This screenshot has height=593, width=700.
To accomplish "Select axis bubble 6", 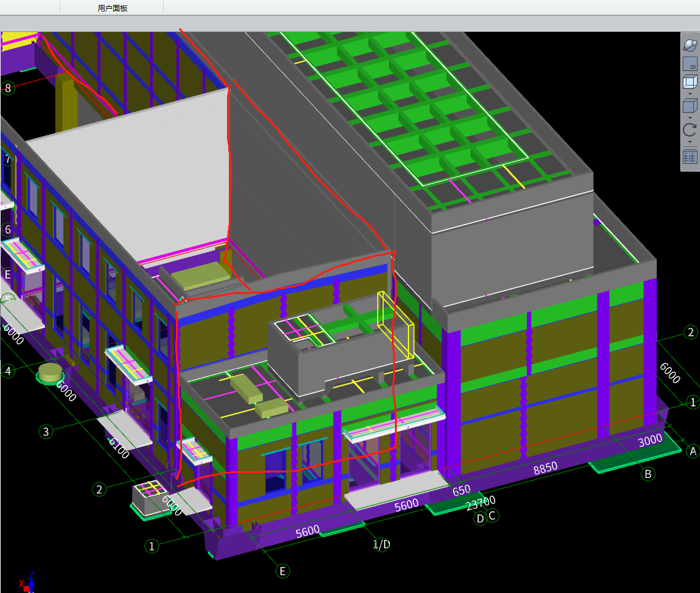I will [x=7, y=229].
